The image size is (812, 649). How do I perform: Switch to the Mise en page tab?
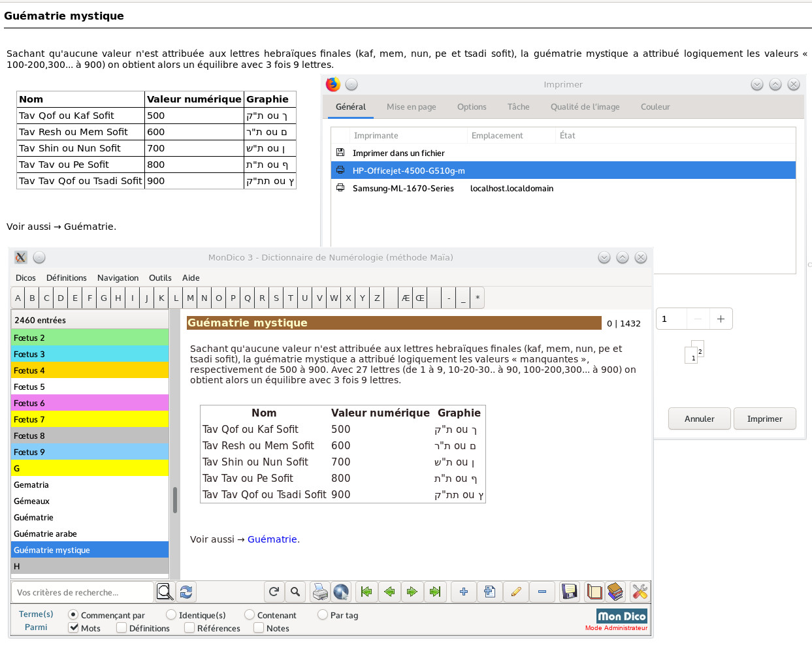click(411, 107)
